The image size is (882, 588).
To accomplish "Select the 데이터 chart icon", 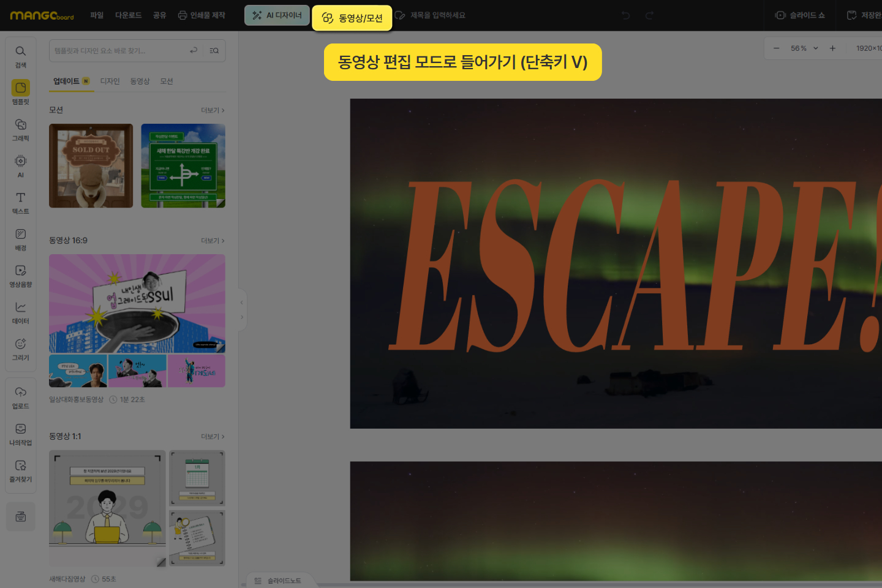I will click(20, 312).
